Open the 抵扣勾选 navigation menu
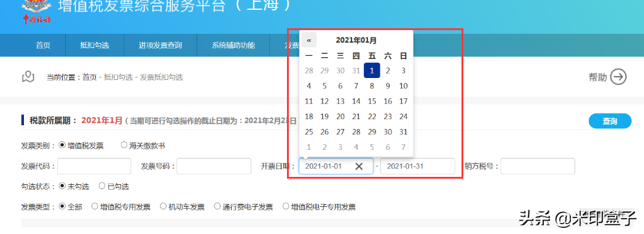Viewport: 644px width, 234px height. (x=95, y=45)
